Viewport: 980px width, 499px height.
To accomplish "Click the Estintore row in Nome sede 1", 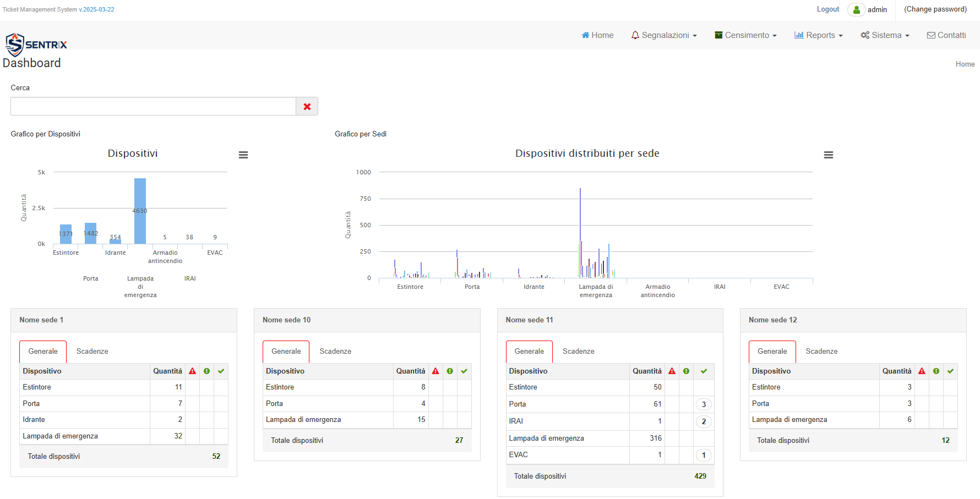I will tap(124, 387).
